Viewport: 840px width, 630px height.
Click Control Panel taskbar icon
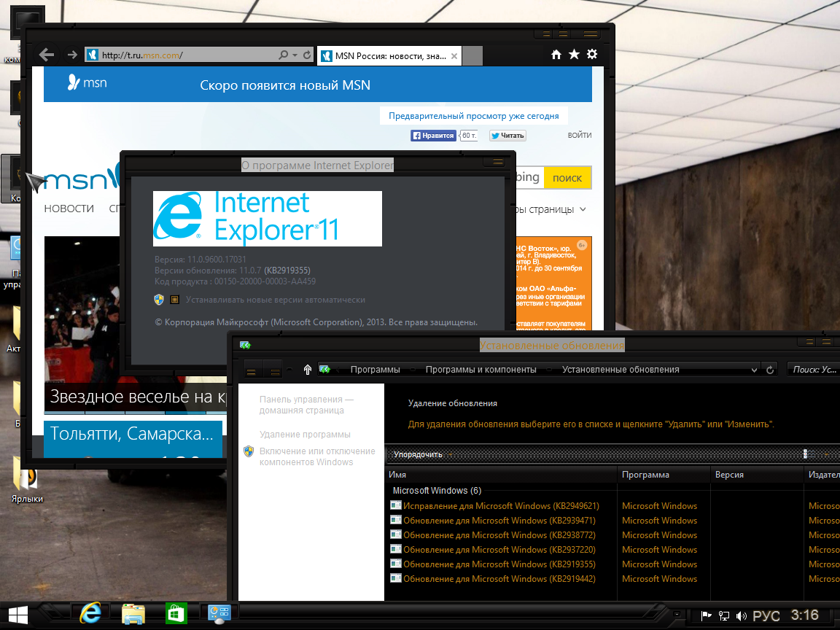tap(219, 614)
